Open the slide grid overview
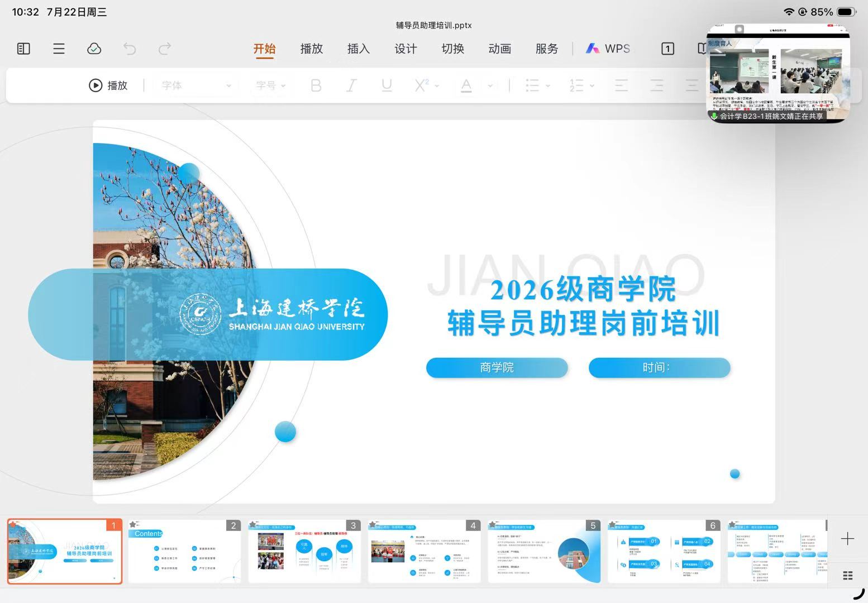The height and width of the screenshot is (603, 868). point(847,576)
